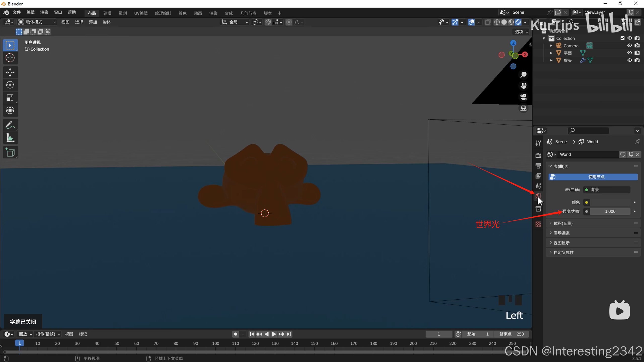
Task: Select the Scale tool
Action: [10, 98]
